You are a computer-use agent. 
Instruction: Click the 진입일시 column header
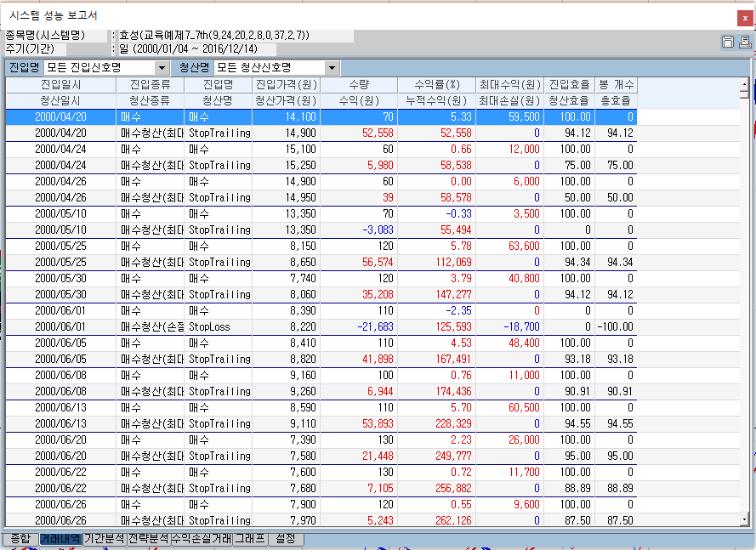(x=60, y=85)
